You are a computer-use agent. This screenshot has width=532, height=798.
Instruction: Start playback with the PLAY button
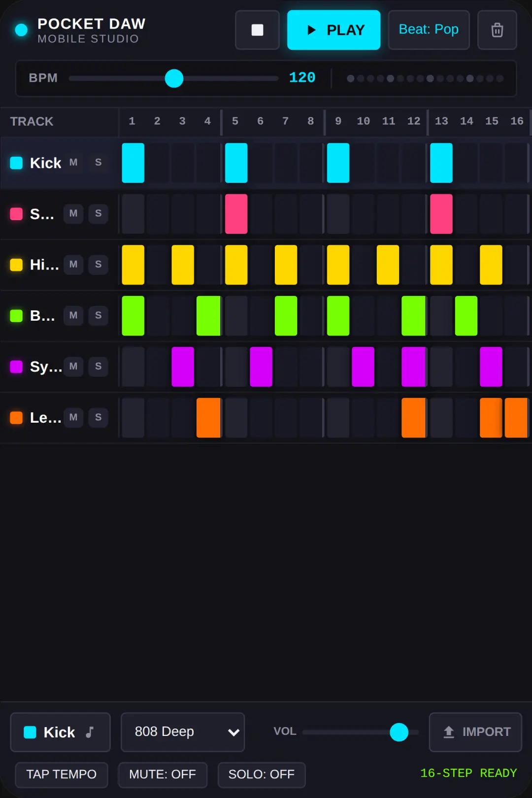click(333, 30)
